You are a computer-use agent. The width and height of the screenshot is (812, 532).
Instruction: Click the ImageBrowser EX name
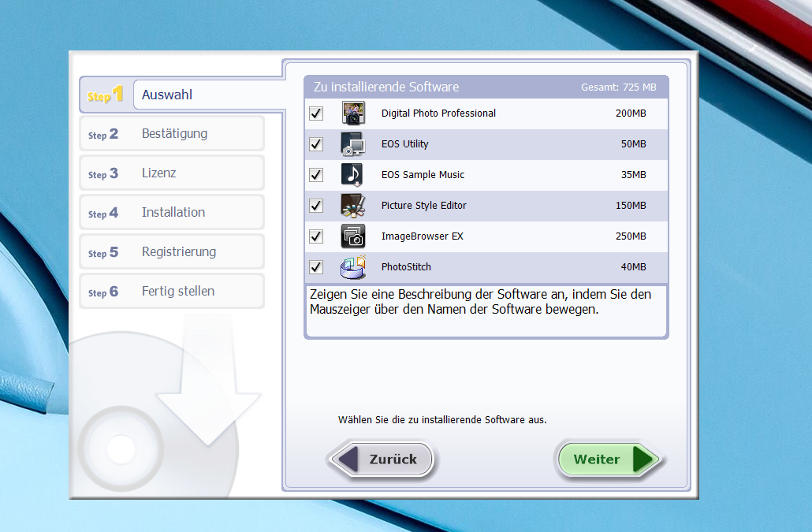tap(423, 236)
